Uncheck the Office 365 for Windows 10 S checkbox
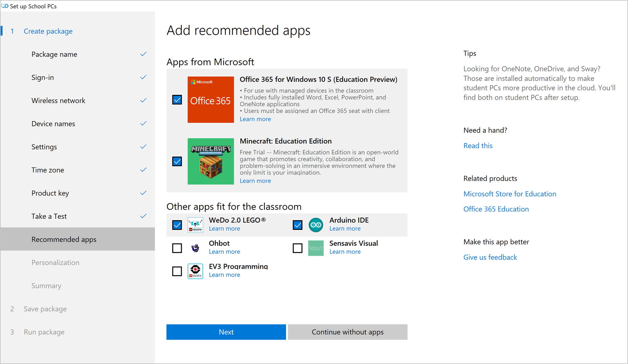Viewport: 628px width, 364px height. click(x=177, y=100)
